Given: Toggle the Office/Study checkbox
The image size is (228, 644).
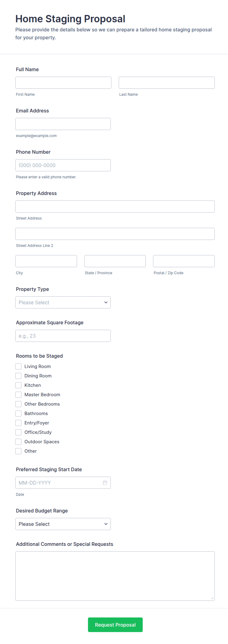Looking at the screenshot, I should click(x=18, y=432).
